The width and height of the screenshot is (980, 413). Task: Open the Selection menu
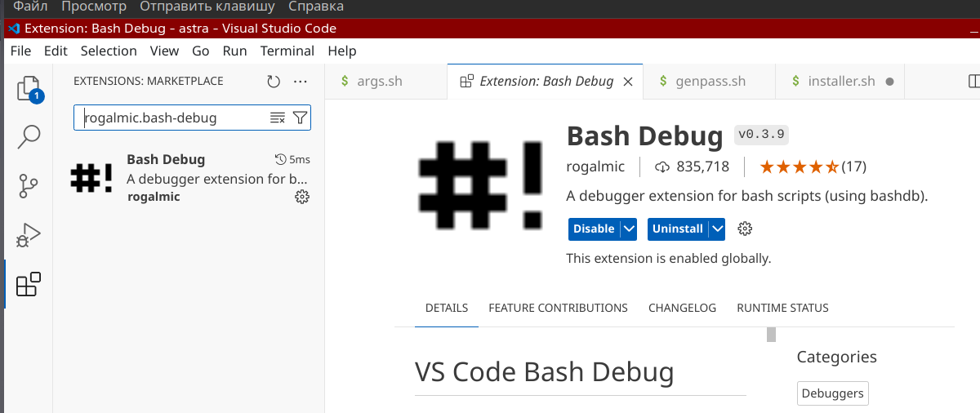coord(109,51)
